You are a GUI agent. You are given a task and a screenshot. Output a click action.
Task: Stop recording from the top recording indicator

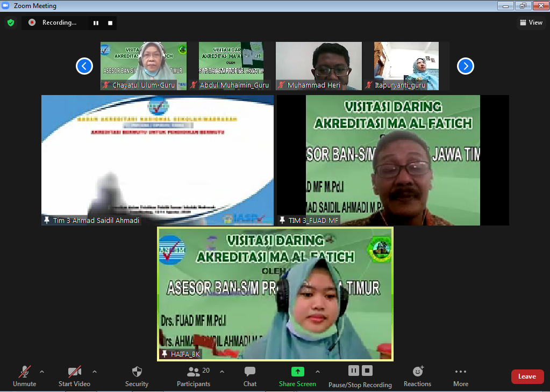click(110, 23)
